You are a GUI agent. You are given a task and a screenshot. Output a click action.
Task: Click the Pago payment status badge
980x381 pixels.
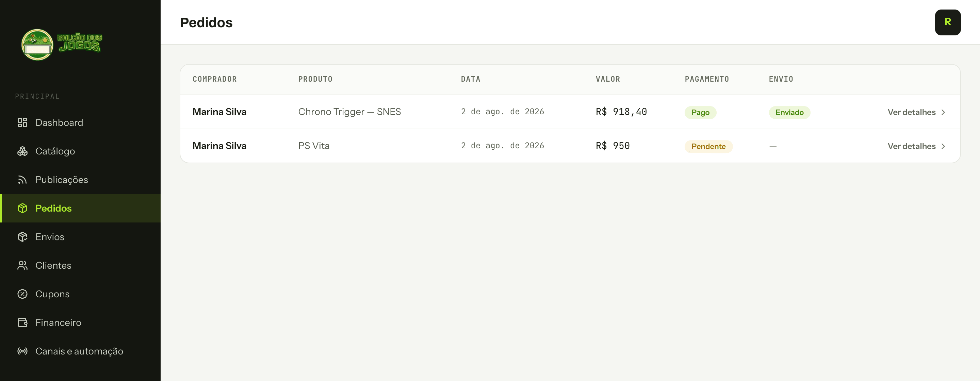pyautogui.click(x=700, y=112)
